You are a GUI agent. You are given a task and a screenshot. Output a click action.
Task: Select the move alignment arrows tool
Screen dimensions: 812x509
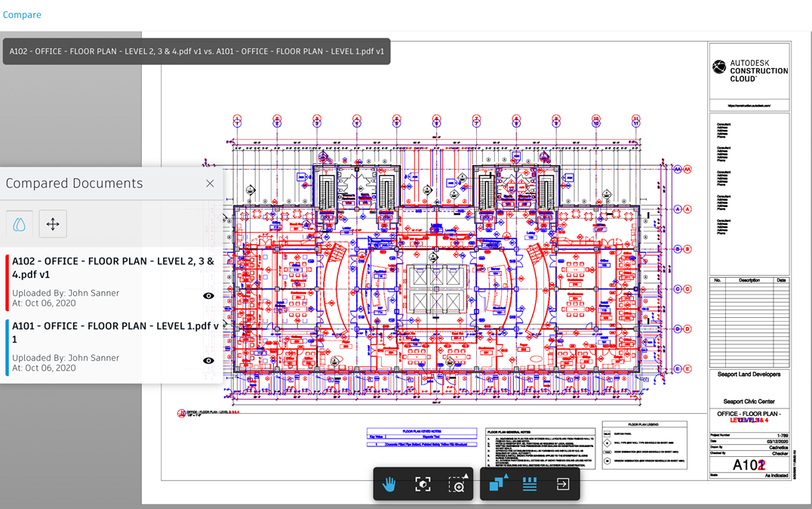[53, 224]
